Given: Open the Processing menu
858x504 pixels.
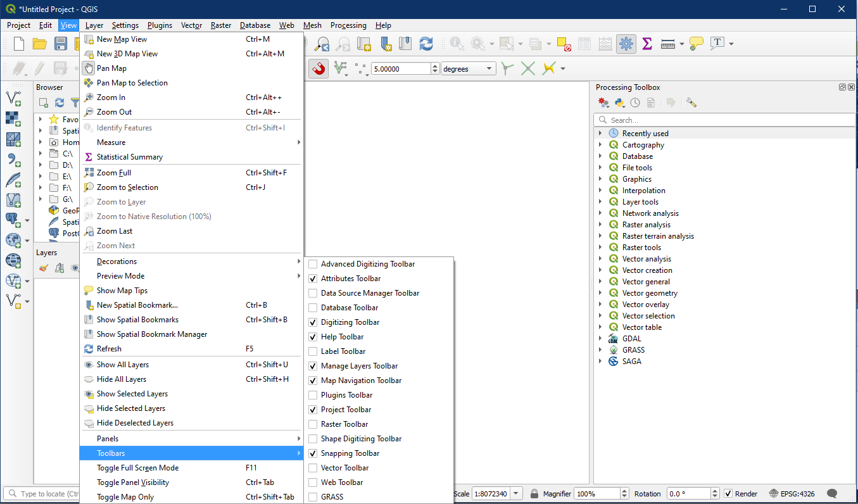Looking at the screenshot, I should pyautogui.click(x=348, y=25).
